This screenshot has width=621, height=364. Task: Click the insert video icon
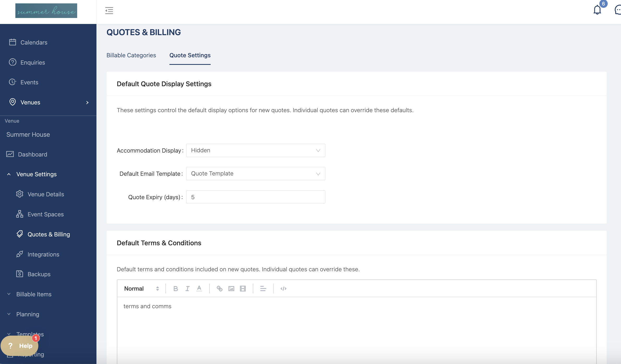click(243, 288)
